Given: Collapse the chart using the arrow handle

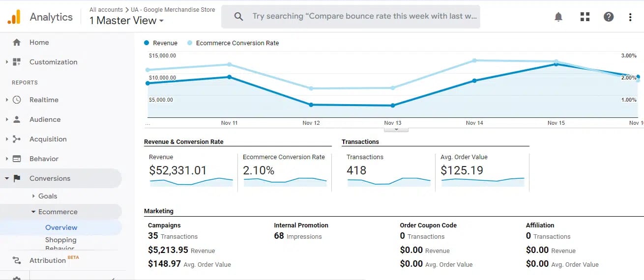Looking at the screenshot, I should [x=395, y=130].
